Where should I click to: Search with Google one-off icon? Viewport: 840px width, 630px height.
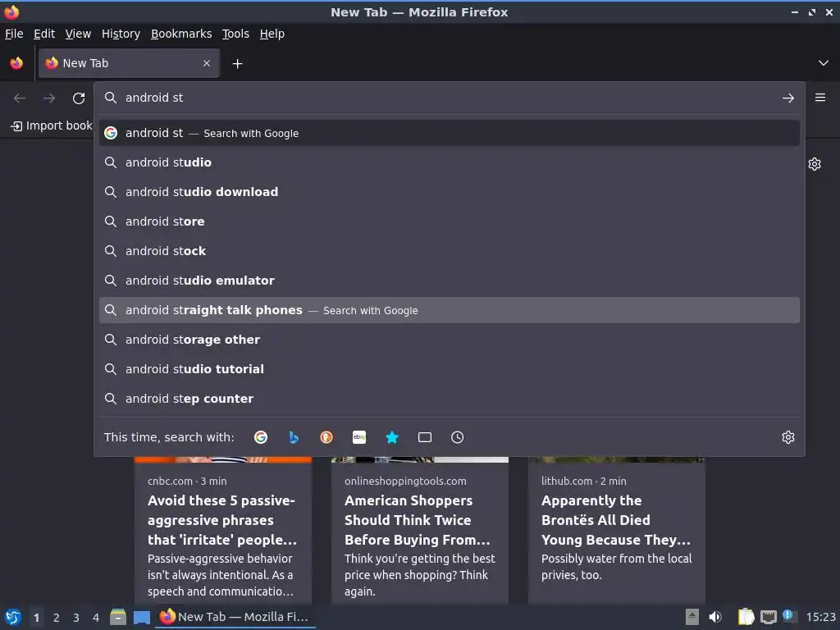click(x=261, y=437)
